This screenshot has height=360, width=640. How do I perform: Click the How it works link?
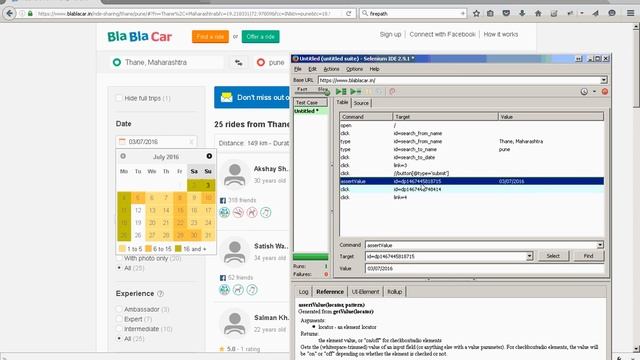pyautogui.click(x=501, y=34)
